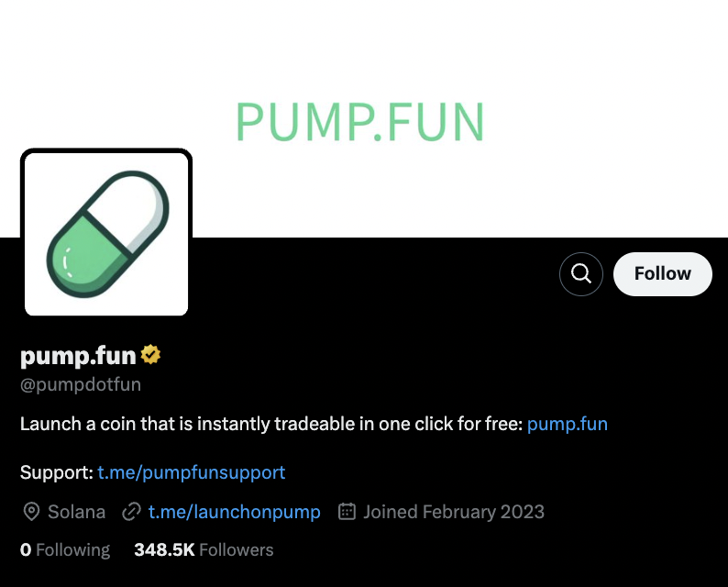Open the green pill profile picture
Image resolution: width=728 pixels, height=587 pixels.
tap(106, 234)
